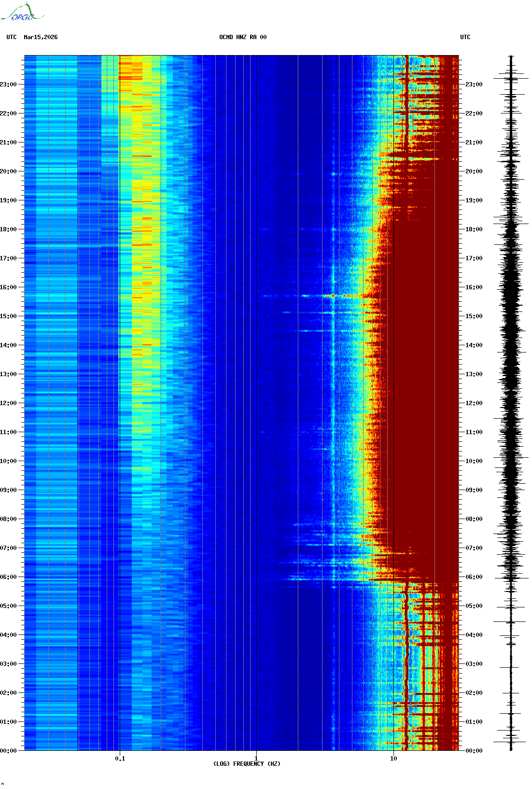Image resolution: width=532 pixels, height=789 pixels.
Task: Click the 16:00 label on the right time axis
Action: [x=474, y=287]
